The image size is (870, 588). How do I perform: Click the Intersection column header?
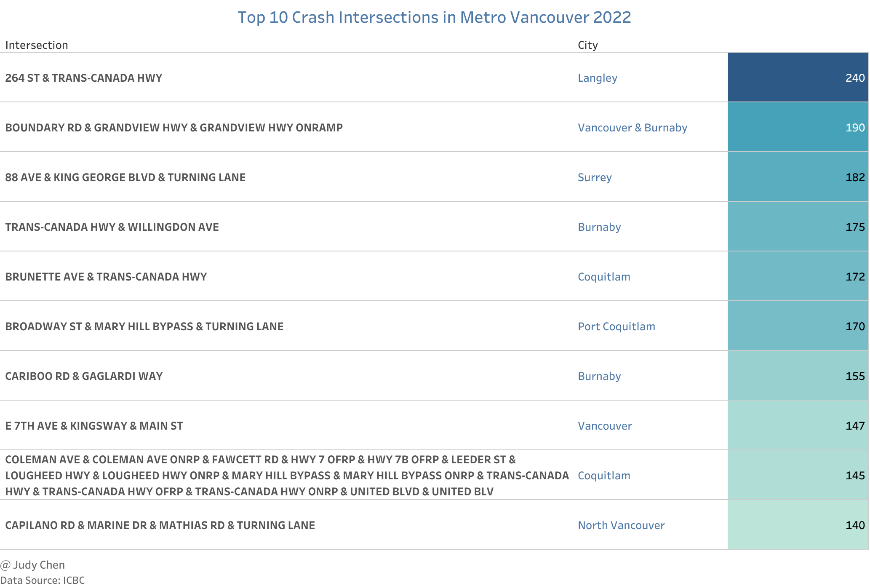click(37, 45)
